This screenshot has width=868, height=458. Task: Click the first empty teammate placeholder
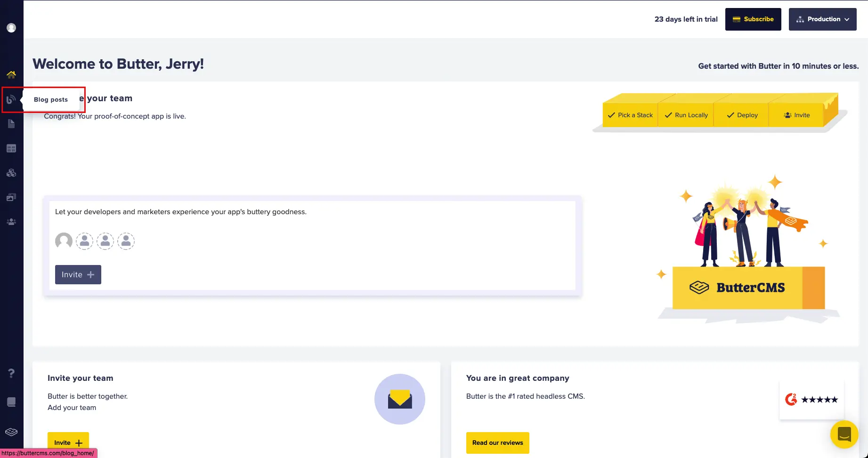tap(85, 241)
